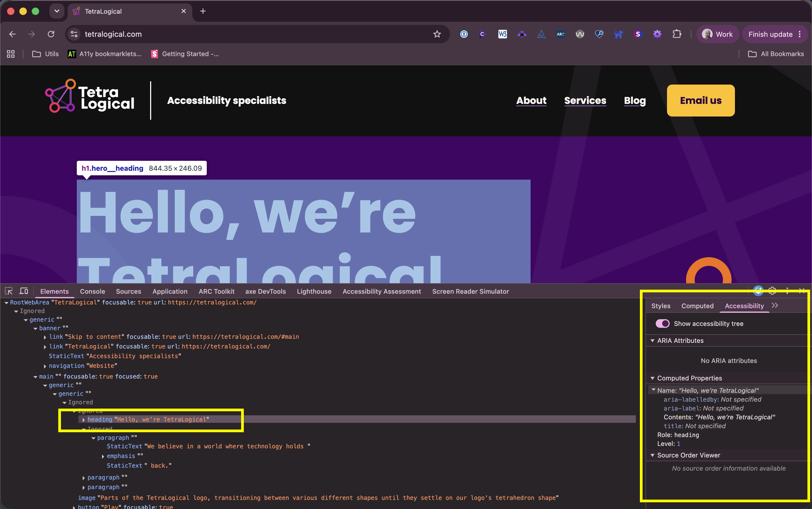Screen dimensions: 812x509
Task: Collapse the banner node in the tree
Action: tap(35, 329)
